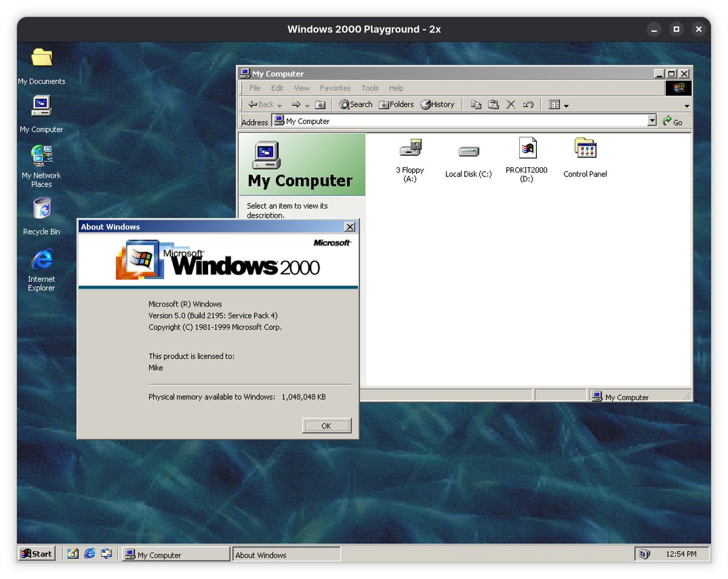This screenshot has height=579, width=728.
Task: Toggle the Folders pane button
Action: 396,104
